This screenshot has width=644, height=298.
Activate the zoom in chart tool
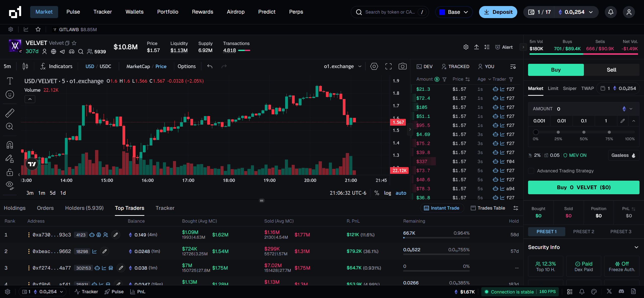pyautogui.click(x=10, y=126)
